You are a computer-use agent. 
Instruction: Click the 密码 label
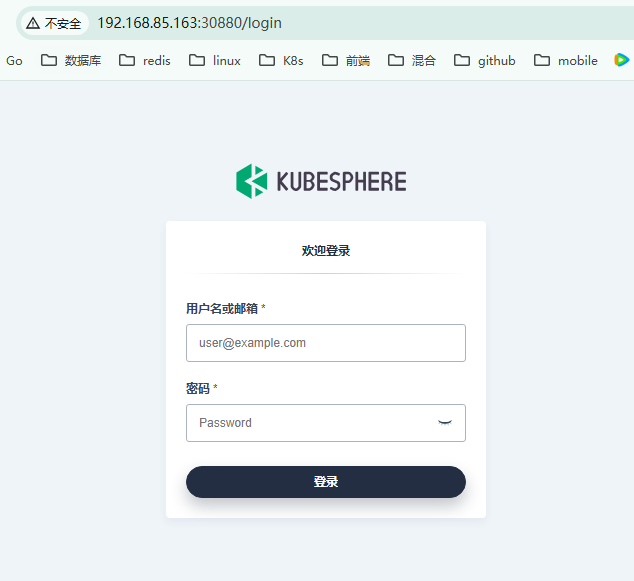198,389
